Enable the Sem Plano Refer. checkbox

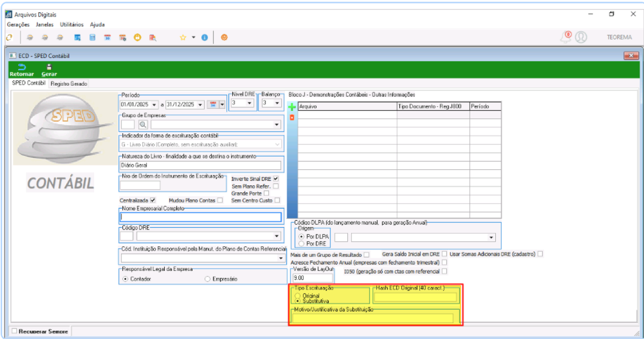coord(276,186)
